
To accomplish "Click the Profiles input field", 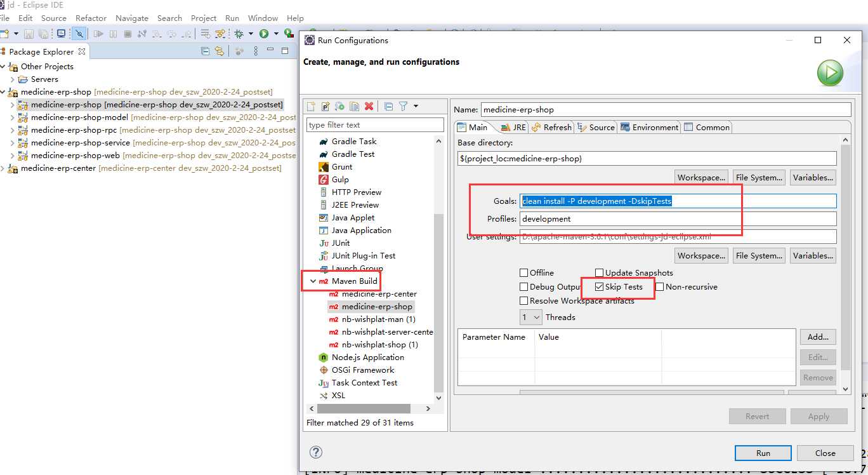I will click(678, 218).
